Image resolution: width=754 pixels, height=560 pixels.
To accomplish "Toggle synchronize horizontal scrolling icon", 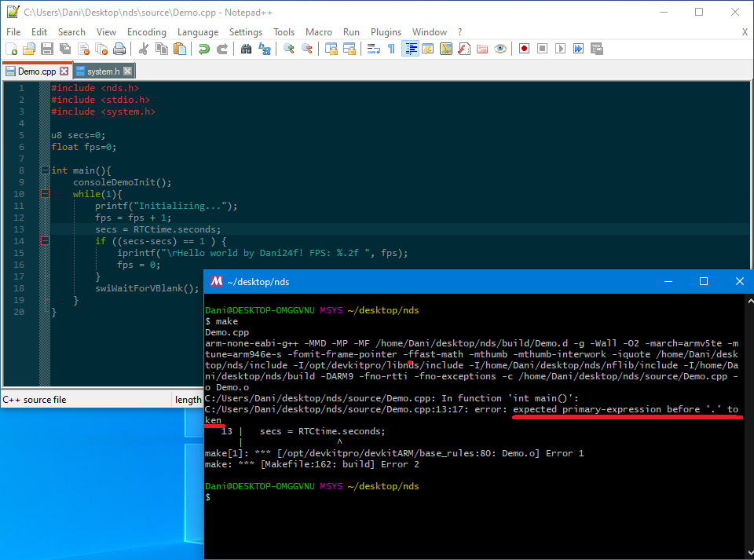I will point(350,49).
